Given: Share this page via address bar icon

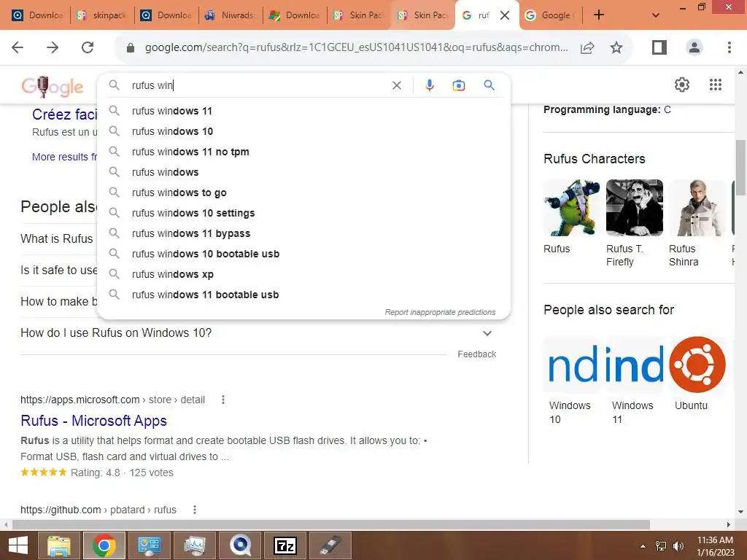Looking at the screenshot, I should click(x=587, y=47).
